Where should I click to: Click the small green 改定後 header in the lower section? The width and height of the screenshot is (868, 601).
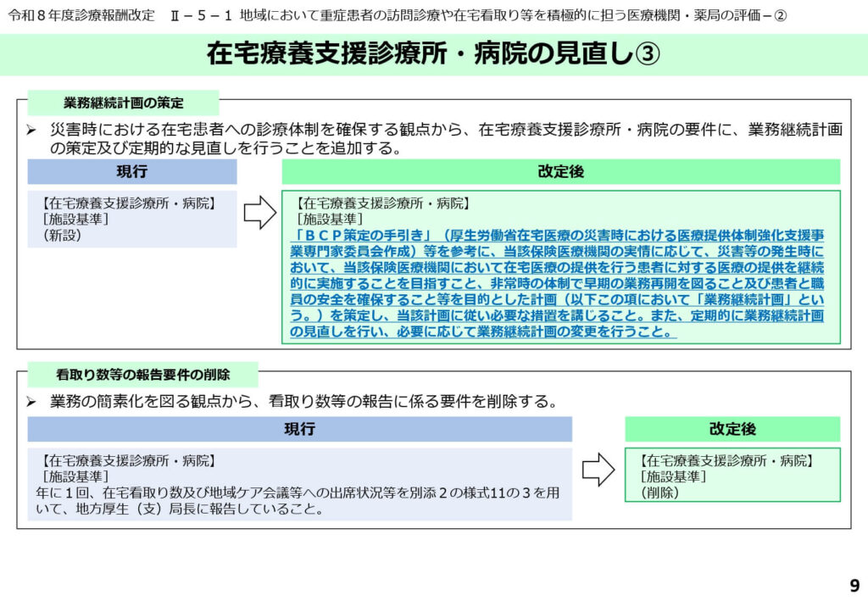point(732,430)
